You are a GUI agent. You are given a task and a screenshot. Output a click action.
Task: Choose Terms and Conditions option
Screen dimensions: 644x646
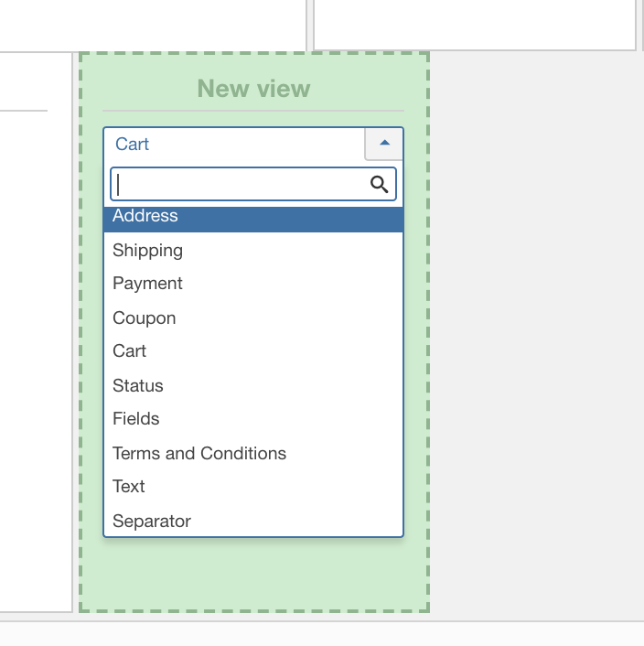click(x=253, y=453)
